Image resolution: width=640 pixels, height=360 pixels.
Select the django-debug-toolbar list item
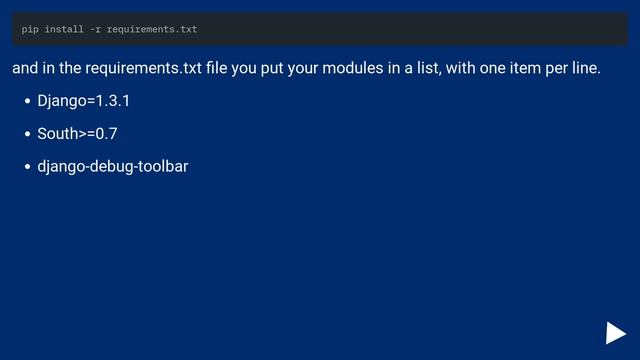pyautogui.click(x=113, y=167)
